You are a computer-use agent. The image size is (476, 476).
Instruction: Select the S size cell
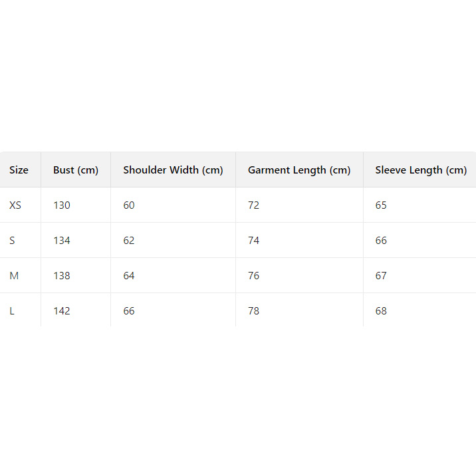click(12, 241)
